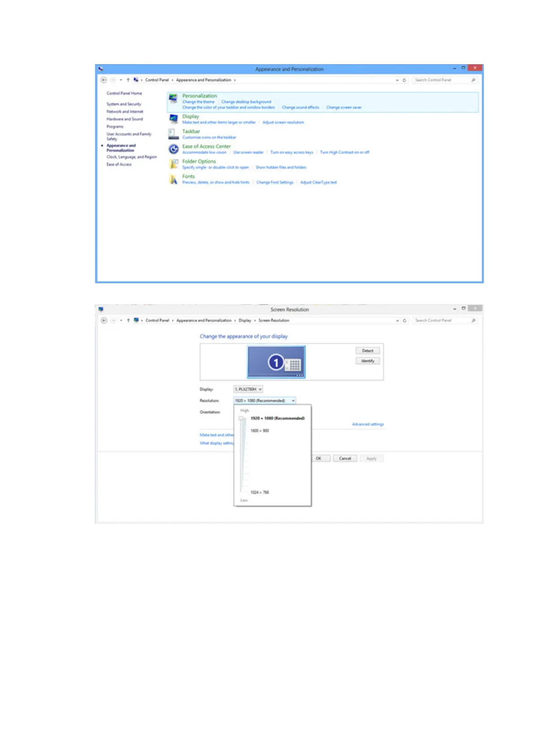Click the Taskbar category icon
The image size is (535, 756).
173,134
